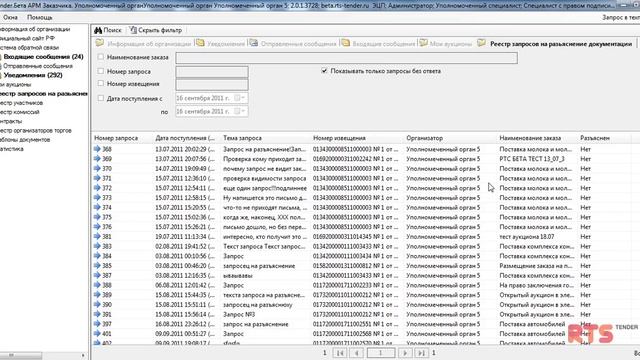Viewport: 640px width, 360px height.
Task: Click arrow icon of request 391
Action: [97, 314]
